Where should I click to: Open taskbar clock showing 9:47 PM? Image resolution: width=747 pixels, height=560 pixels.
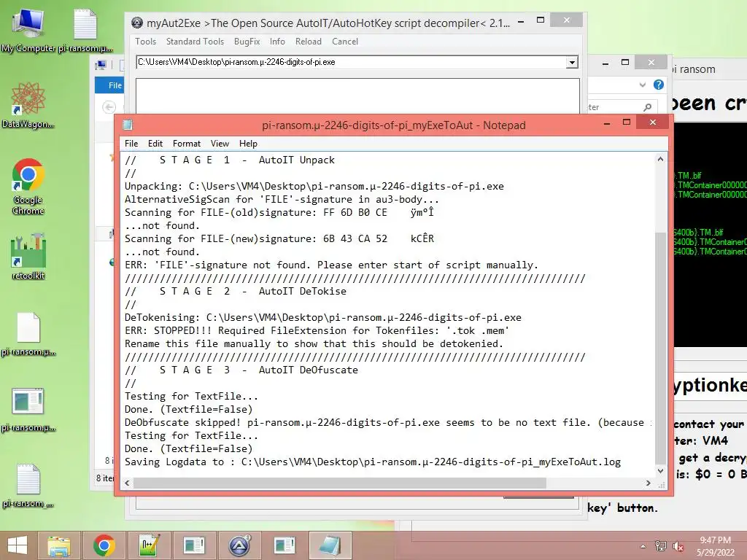coord(715,546)
